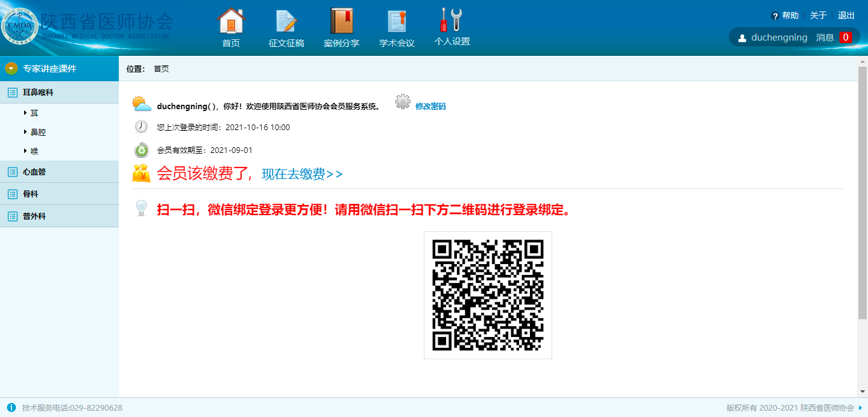Click the help question mark icon

pos(775,16)
